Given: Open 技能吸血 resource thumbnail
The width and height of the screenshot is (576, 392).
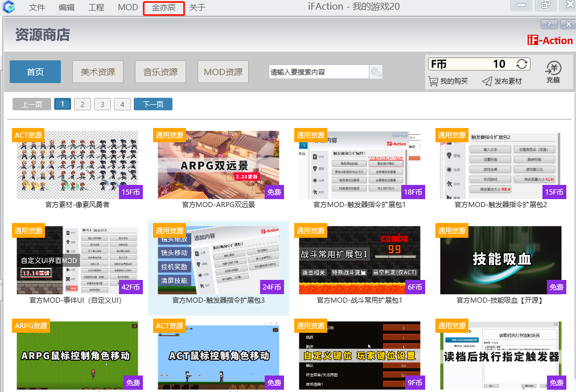Looking at the screenshot, I should tap(501, 260).
